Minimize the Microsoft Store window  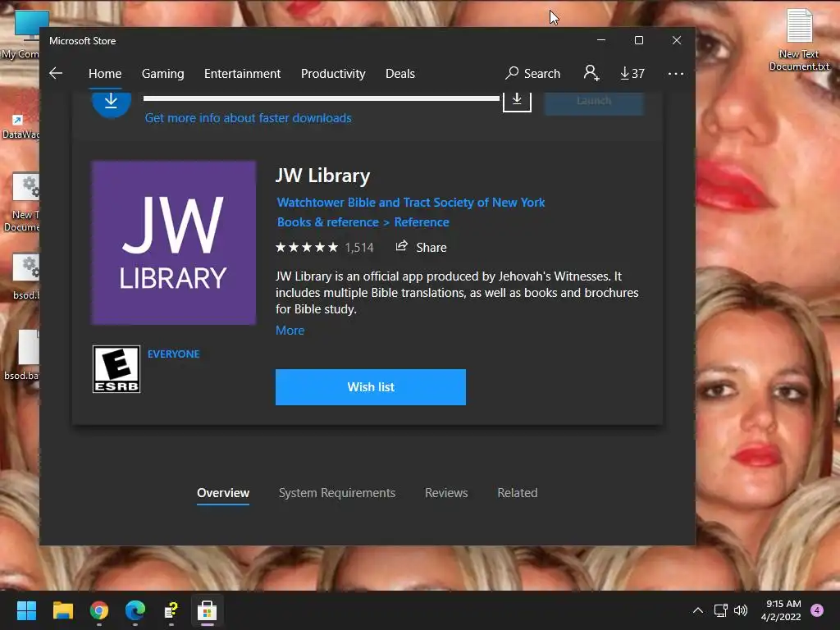pyautogui.click(x=601, y=40)
